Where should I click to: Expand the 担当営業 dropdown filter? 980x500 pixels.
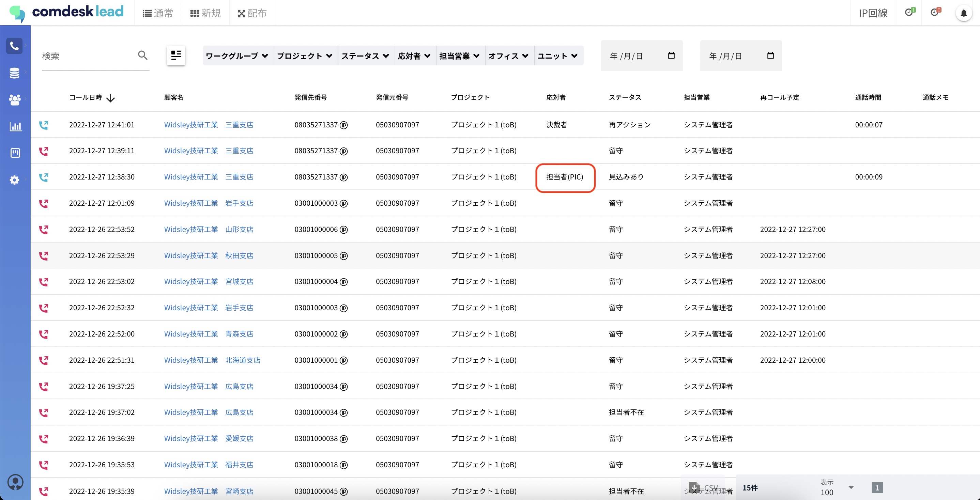[459, 56]
